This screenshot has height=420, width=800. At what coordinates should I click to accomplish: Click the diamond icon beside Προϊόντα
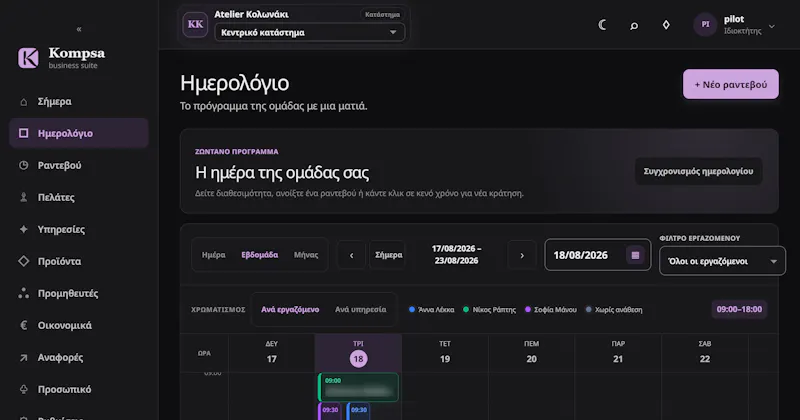(x=23, y=261)
